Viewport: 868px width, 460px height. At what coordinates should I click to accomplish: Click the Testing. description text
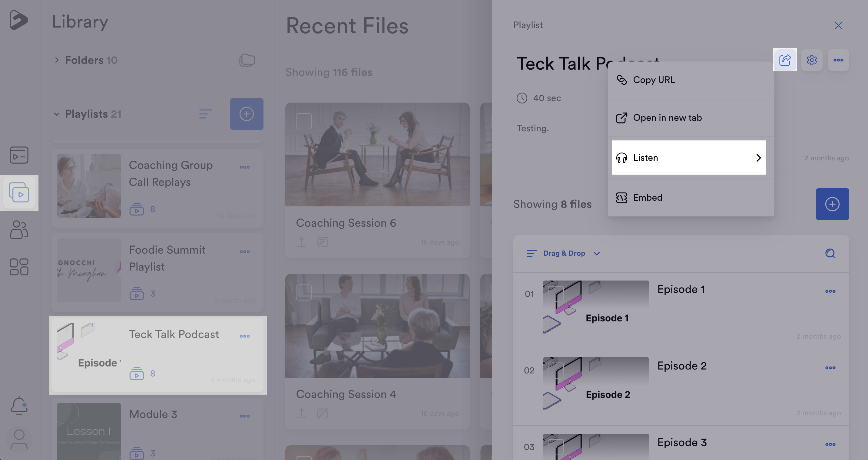point(532,128)
